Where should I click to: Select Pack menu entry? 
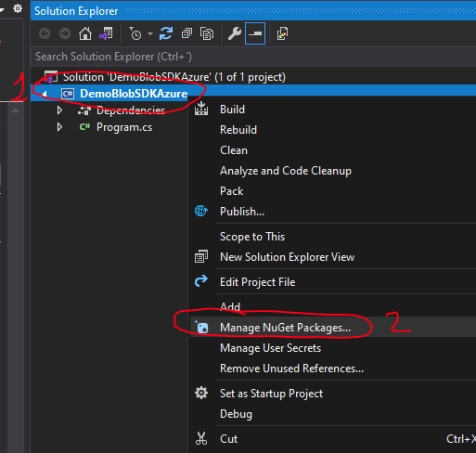coord(231,191)
